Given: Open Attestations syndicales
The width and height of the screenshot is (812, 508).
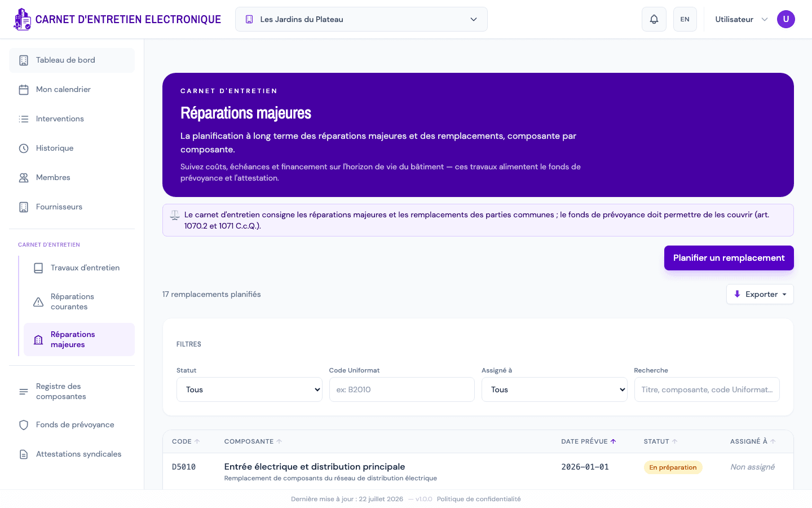Looking at the screenshot, I should coord(72,454).
